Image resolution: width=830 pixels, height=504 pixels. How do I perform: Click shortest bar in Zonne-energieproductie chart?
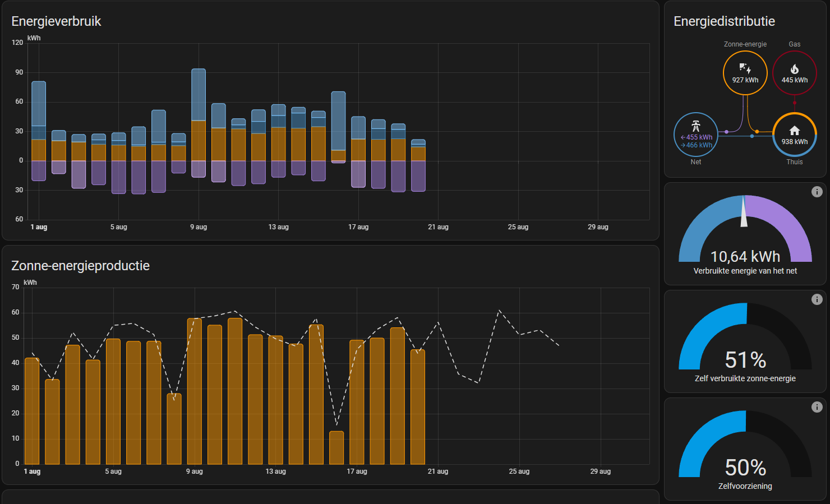(336, 447)
